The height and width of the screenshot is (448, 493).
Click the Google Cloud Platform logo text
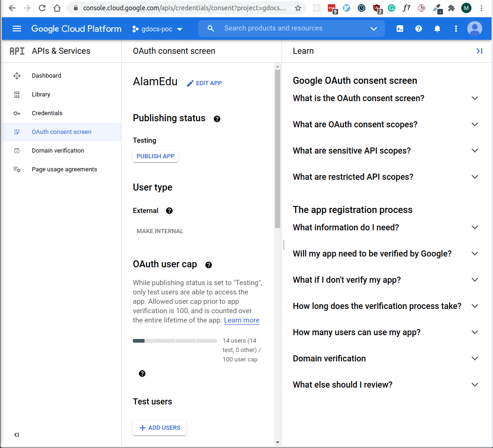click(76, 29)
